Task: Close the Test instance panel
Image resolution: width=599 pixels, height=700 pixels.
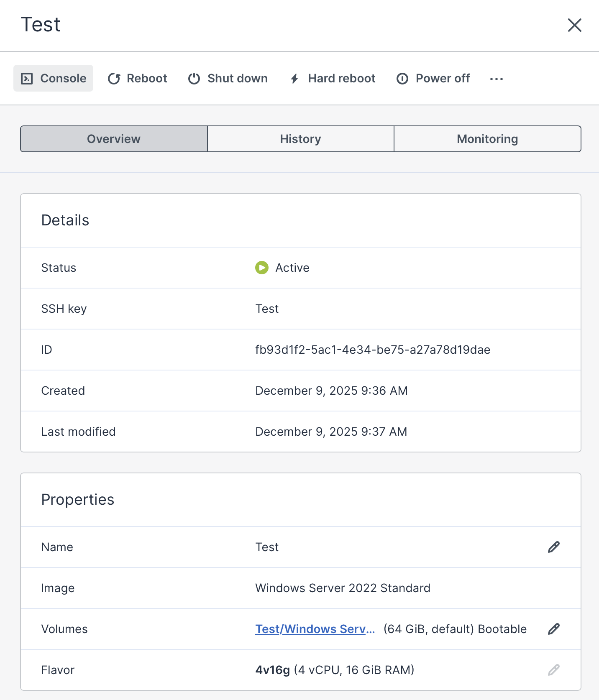Action: coord(574,25)
